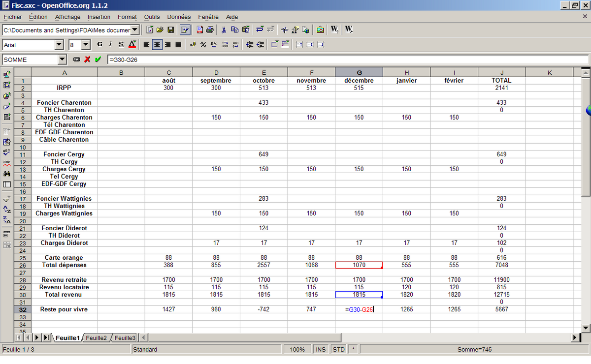
Task: Click the Borders icon
Action: click(x=274, y=44)
